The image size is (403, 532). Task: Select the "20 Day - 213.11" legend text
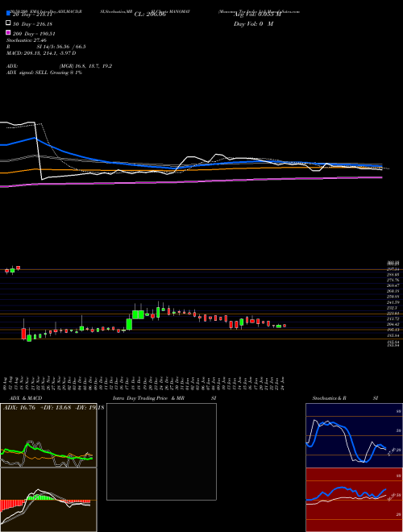click(32, 15)
